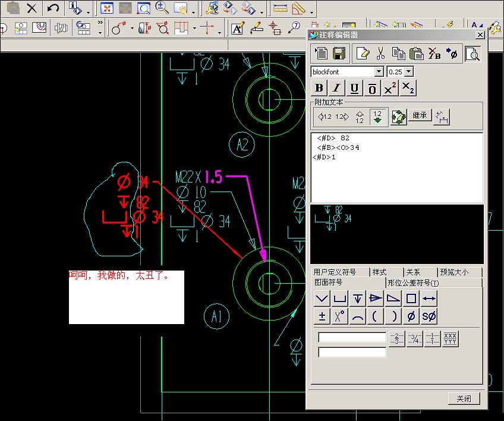Insert the plus-minus symbol
The height and width of the screenshot is (421, 504).
[x=322, y=316]
